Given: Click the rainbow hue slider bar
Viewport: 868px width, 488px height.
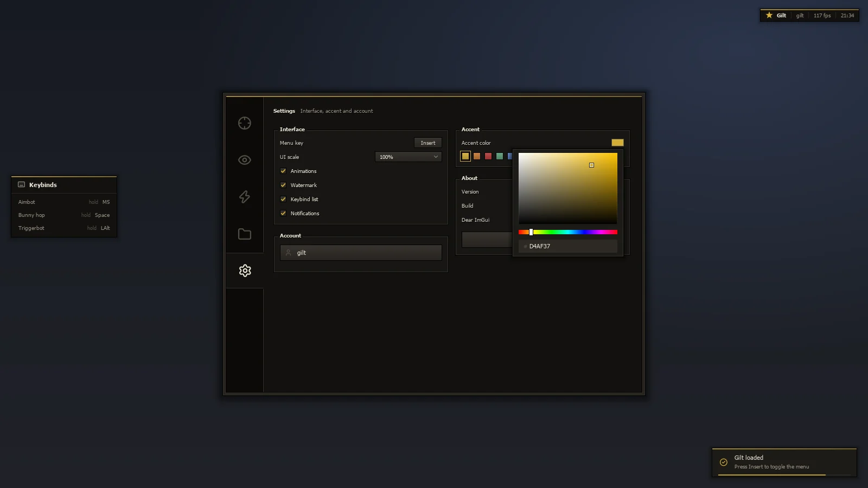Looking at the screenshot, I should [x=568, y=232].
